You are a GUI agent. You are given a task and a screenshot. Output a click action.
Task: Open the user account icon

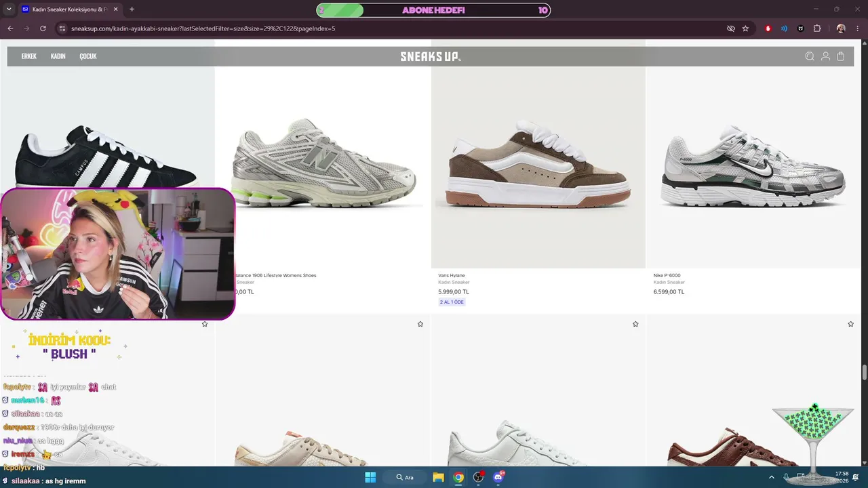(x=825, y=56)
